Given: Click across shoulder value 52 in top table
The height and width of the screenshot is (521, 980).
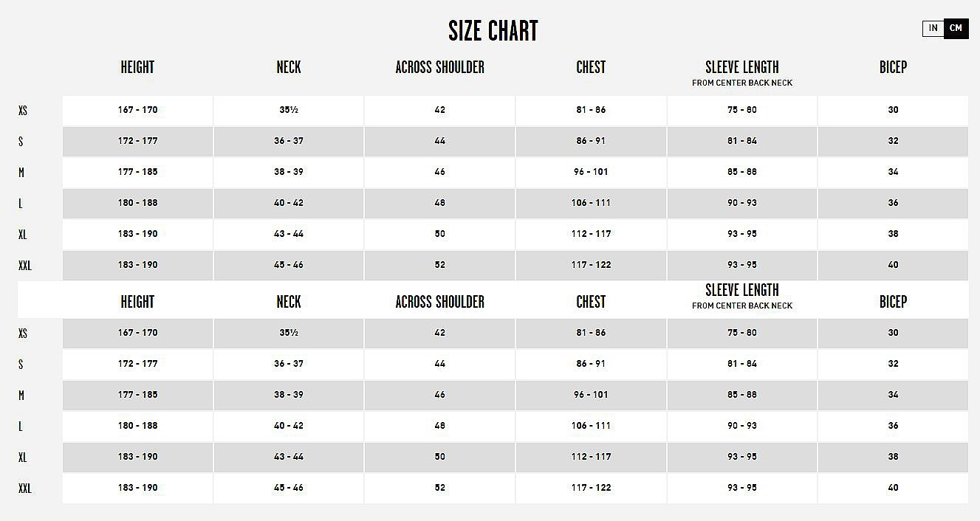Looking at the screenshot, I should [x=440, y=265].
